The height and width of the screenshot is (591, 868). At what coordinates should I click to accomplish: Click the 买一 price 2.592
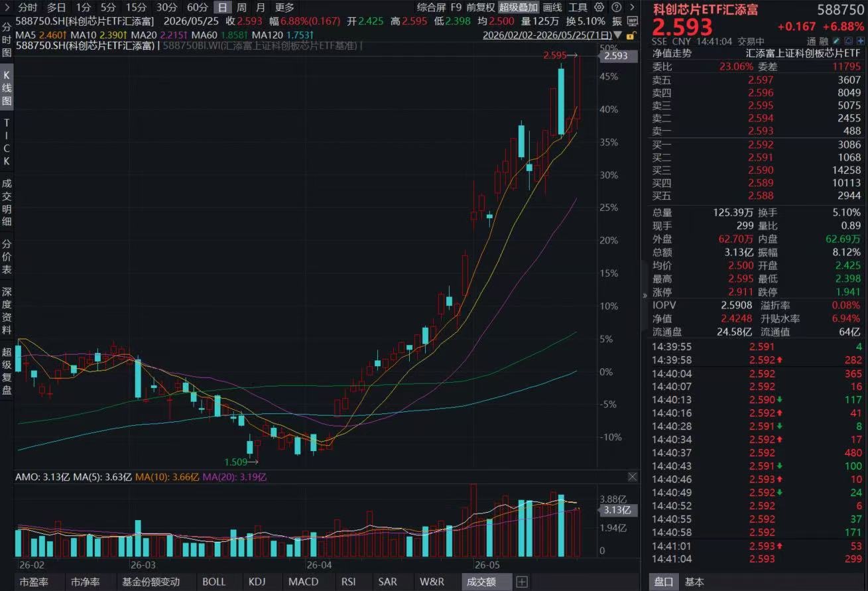[761, 145]
